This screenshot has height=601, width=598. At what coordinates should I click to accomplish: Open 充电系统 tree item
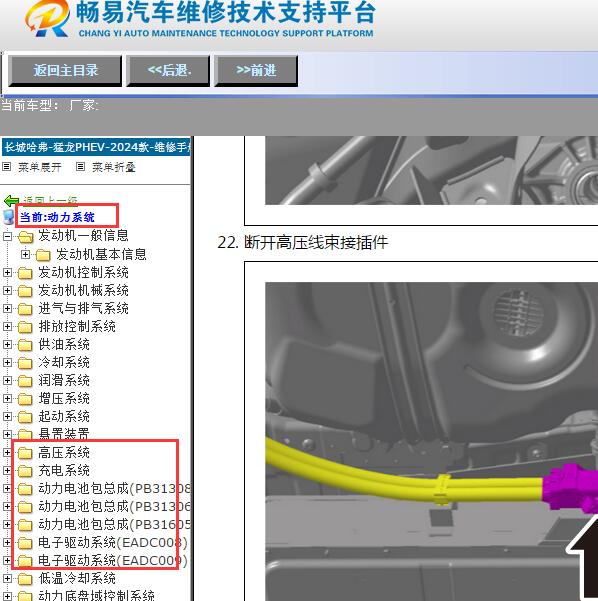[64, 471]
